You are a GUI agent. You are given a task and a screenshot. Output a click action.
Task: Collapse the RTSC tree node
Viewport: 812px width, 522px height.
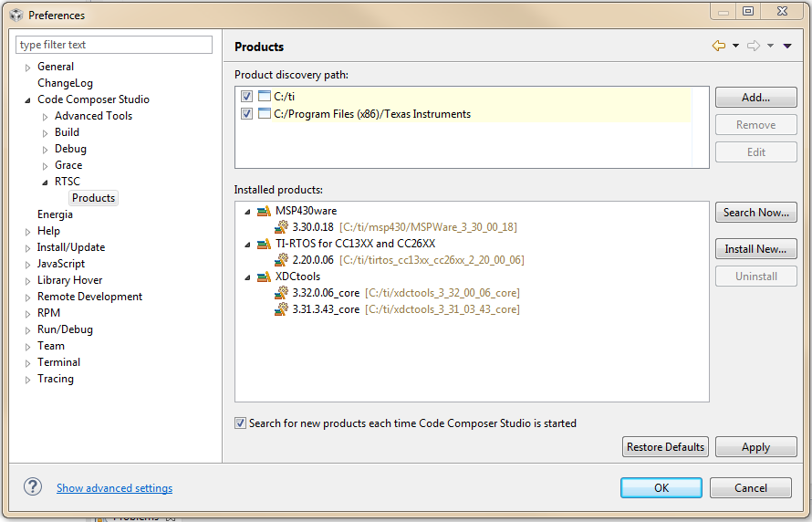[46, 183]
